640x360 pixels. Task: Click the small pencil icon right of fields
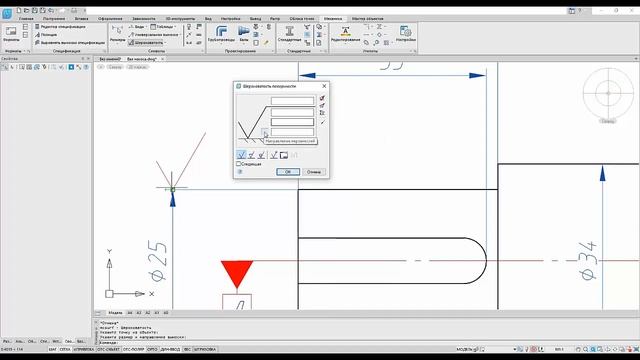tap(322, 122)
